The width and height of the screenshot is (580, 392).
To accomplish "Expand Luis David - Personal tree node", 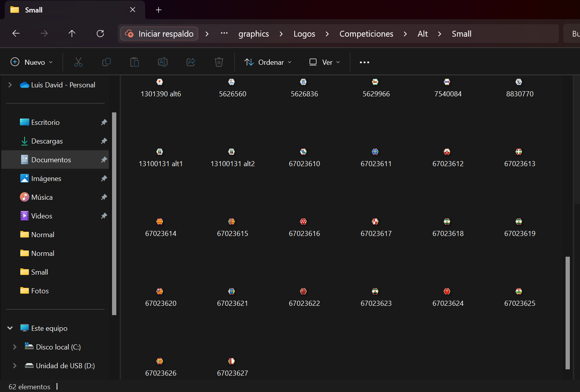I will pos(10,85).
